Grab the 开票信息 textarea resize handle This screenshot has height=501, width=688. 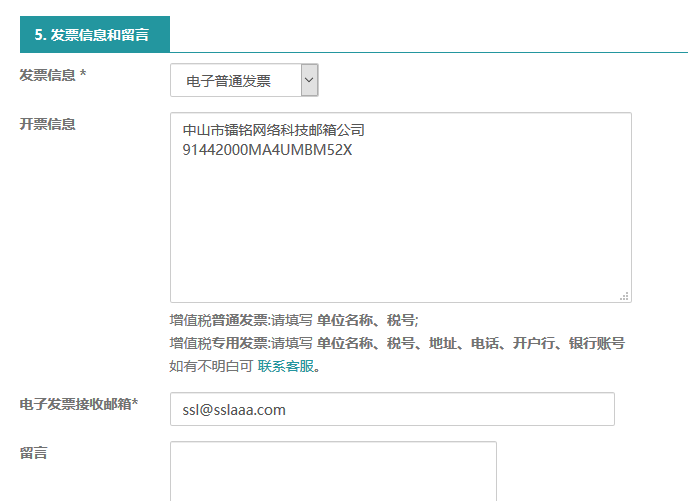tap(624, 296)
